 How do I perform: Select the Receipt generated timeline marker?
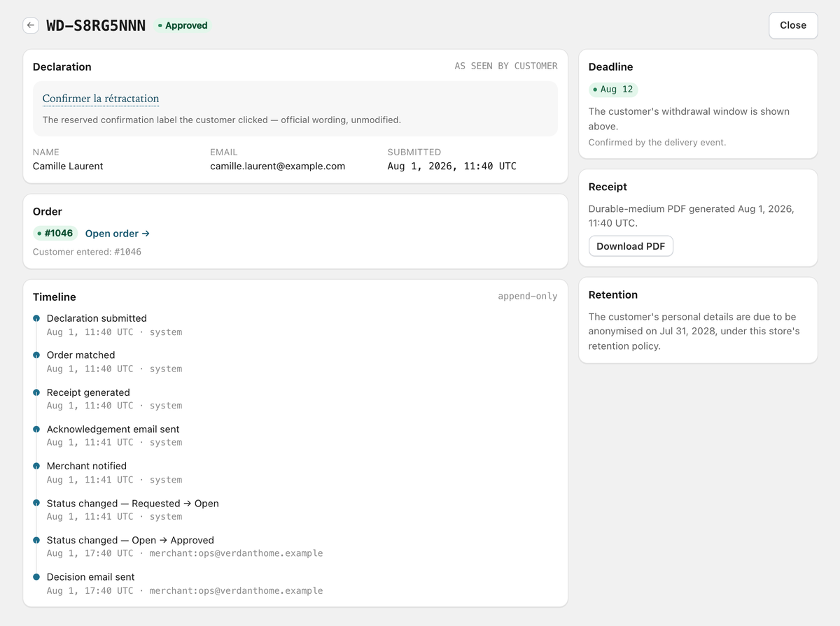click(x=36, y=392)
